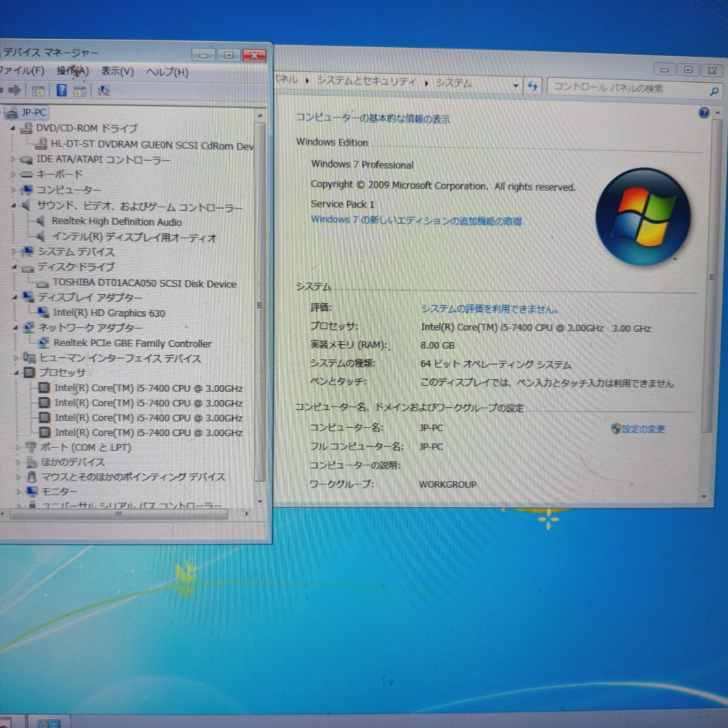The image size is (728, 728).
Task: Select the first i5-7400 CPU entry icon
Action: click(44, 388)
